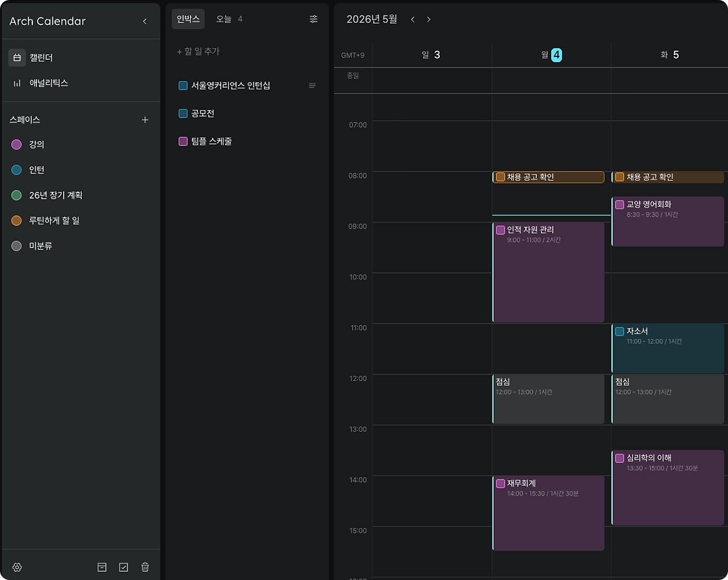Open notes icon on 서울영커리언스 인턴십 row

pyautogui.click(x=312, y=85)
